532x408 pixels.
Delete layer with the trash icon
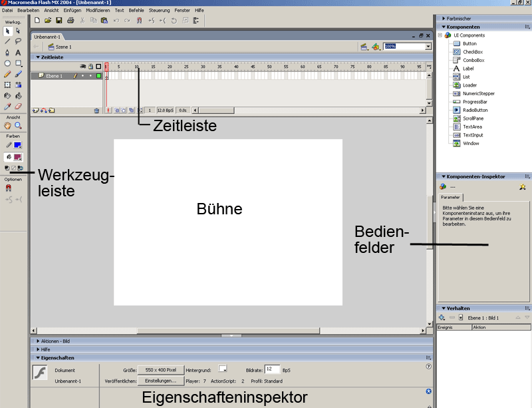tap(96, 110)
